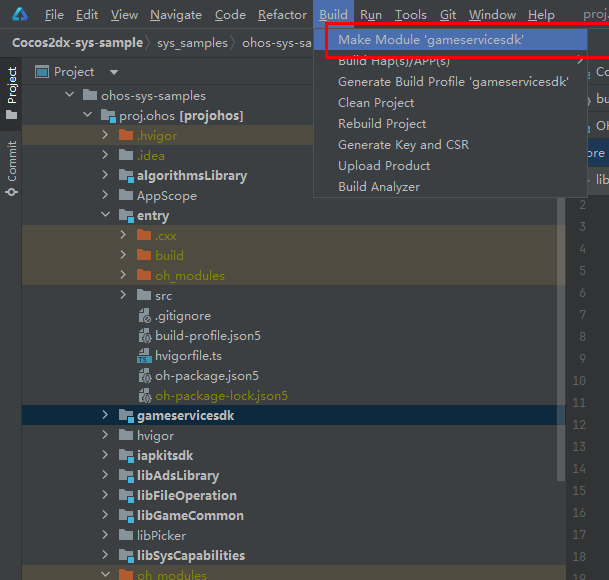The height and width of the screenshot is (580, 609).
Task: Click sys_samples breadcrumb
Action: click(x=192, y=43)
